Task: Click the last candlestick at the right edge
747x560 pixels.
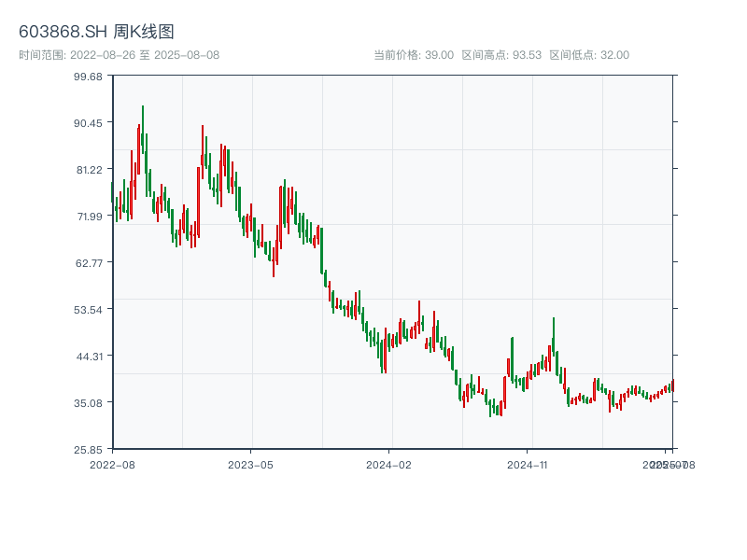Action: click(x=671, y=385)
